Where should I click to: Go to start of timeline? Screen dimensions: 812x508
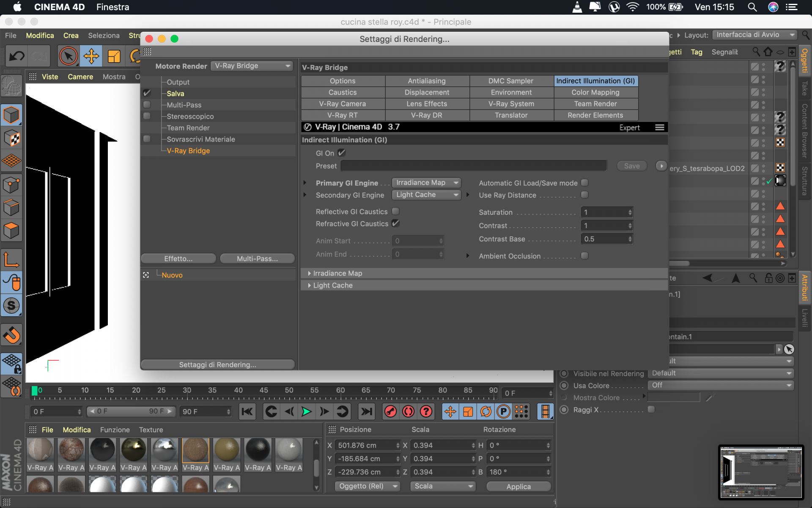pos(247,411)
